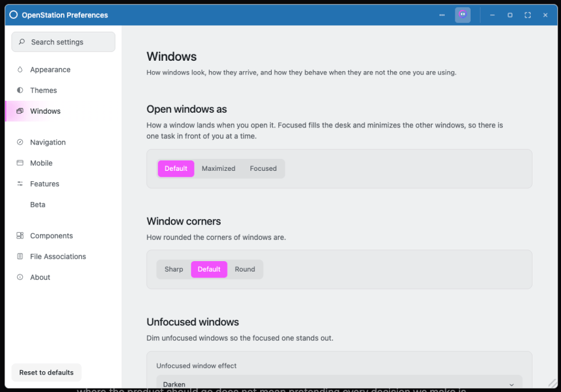
Task: Click the Features sliders icon
Action: 20,183
